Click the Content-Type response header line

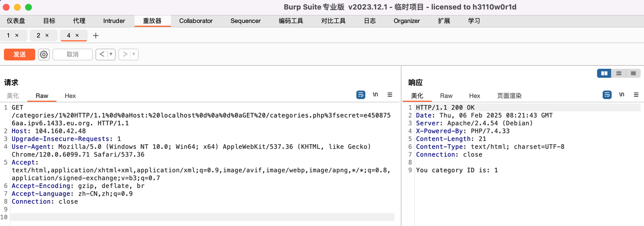pyautogui.click(x=490, y=146)
